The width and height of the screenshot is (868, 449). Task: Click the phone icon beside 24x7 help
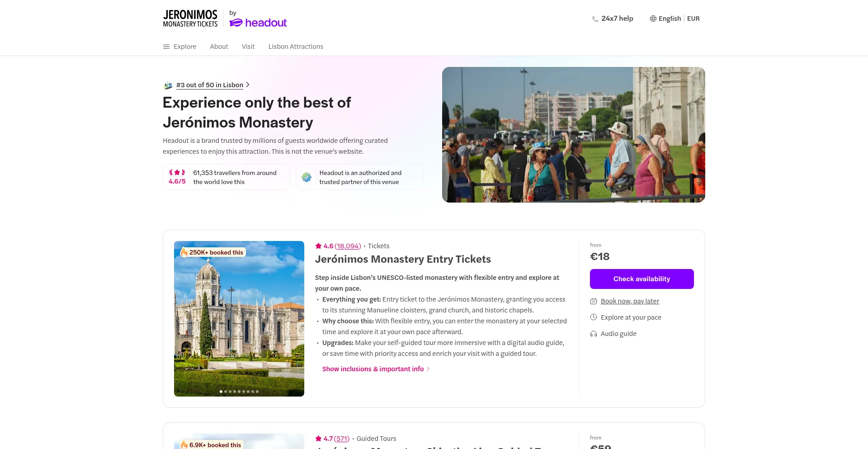pos(595,19)
